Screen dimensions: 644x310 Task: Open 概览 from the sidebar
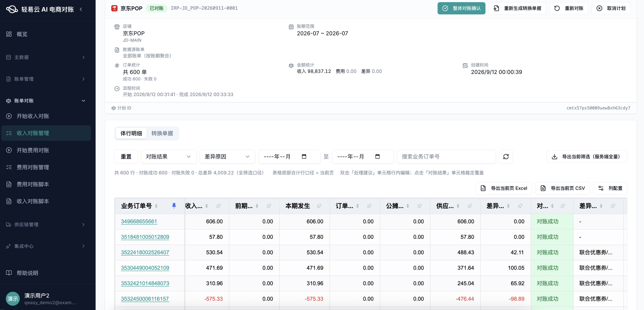(46, 34)
